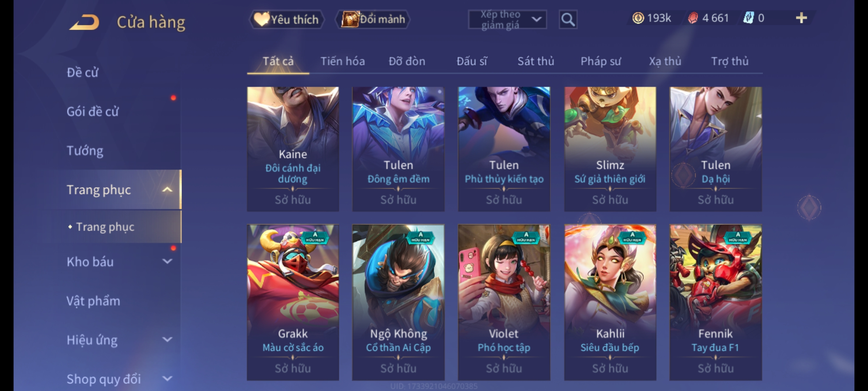Tap the back arrow icon
Viewport: 868px width, 391px height.
(85, 22)
